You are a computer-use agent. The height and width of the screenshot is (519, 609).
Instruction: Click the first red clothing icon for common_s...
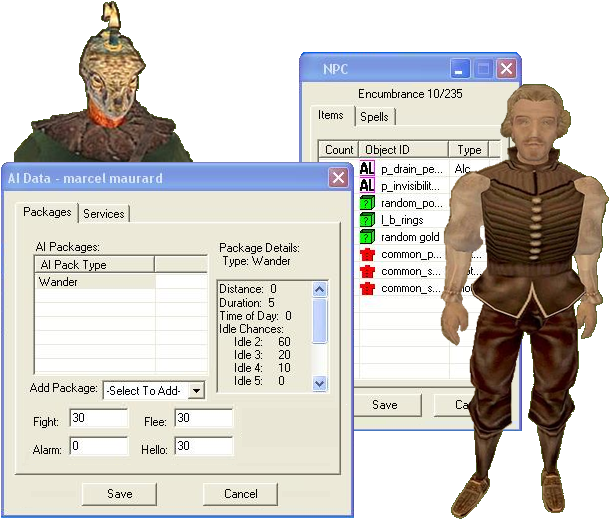pos(367,271)
